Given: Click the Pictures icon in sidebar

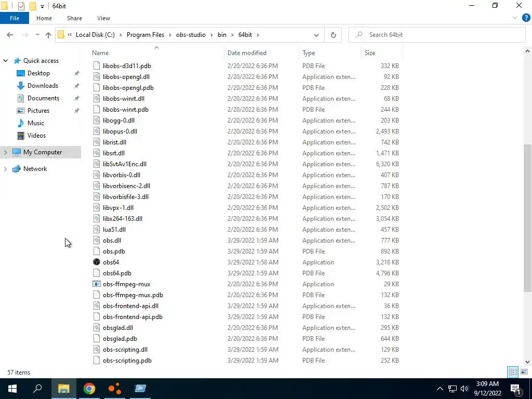Looking at the screenshot, I should tap(21, 111).
